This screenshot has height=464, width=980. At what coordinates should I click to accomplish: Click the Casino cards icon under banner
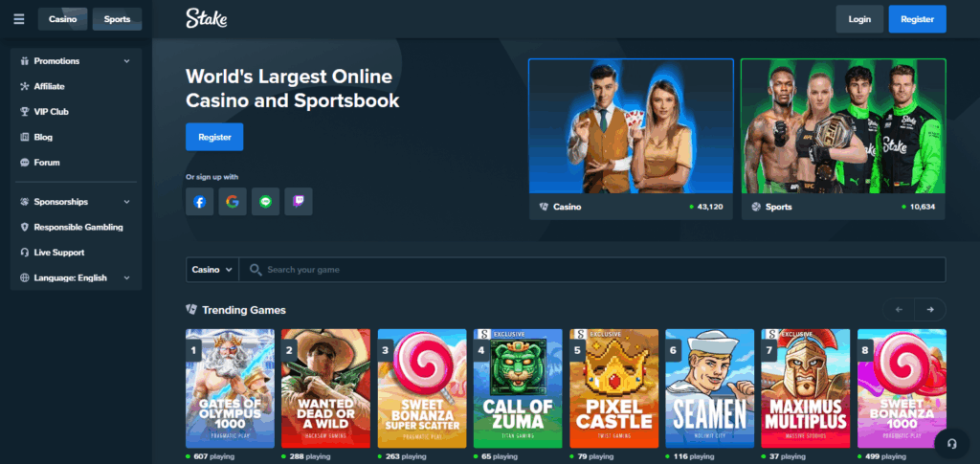(x=544, y=207)
